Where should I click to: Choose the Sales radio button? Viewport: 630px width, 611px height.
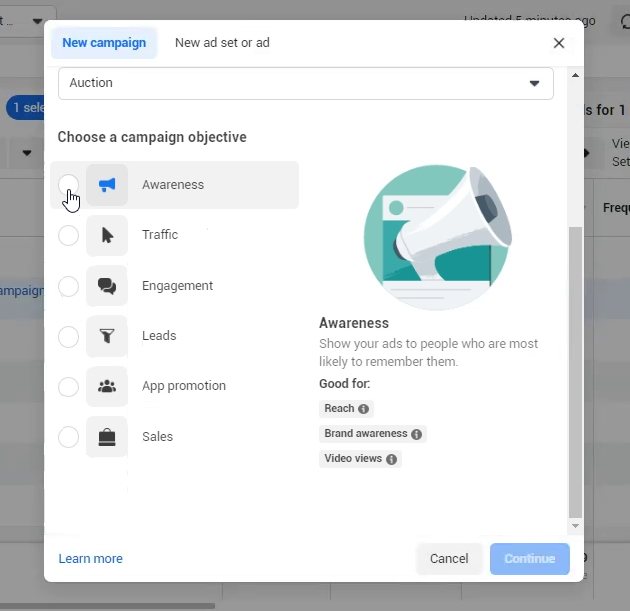[68, 437]
